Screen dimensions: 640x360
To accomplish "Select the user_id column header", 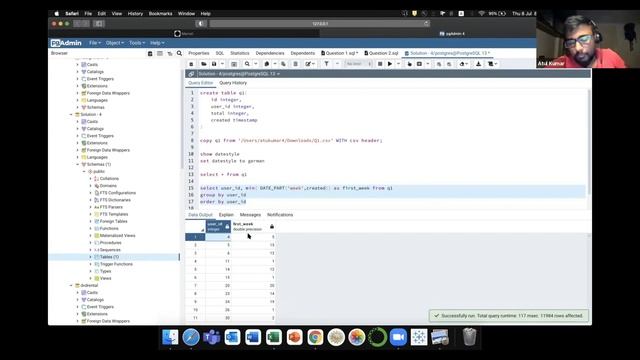I will (x=218, y=227).
